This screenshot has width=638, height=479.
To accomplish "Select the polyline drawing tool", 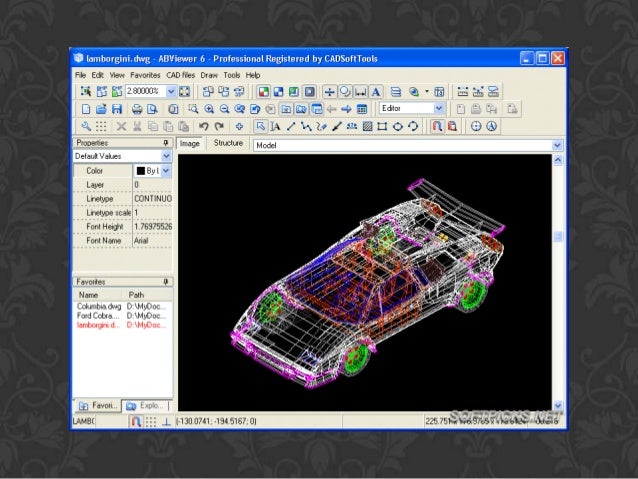I will [306, 126].
